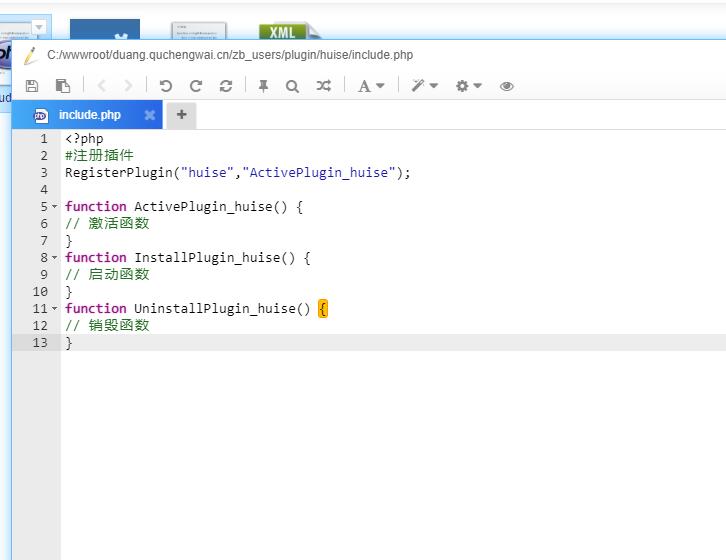The image size is (726, 560).
Task: Toggle preview with the eye icon
Action: click(507, 86)
